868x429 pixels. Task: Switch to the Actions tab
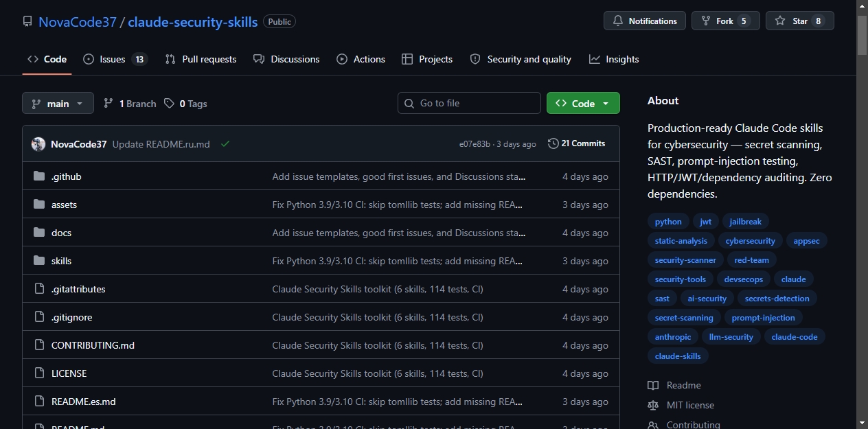[x=361, y=59]
